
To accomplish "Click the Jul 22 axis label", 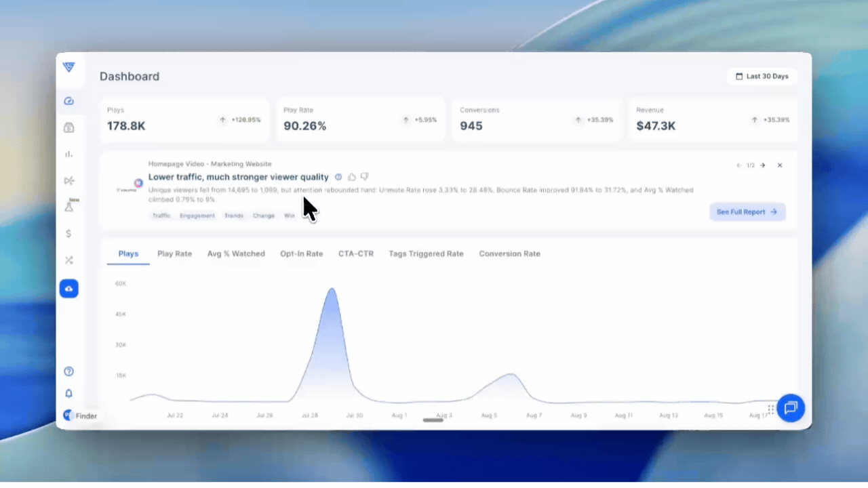I will (x=175, y=415).
